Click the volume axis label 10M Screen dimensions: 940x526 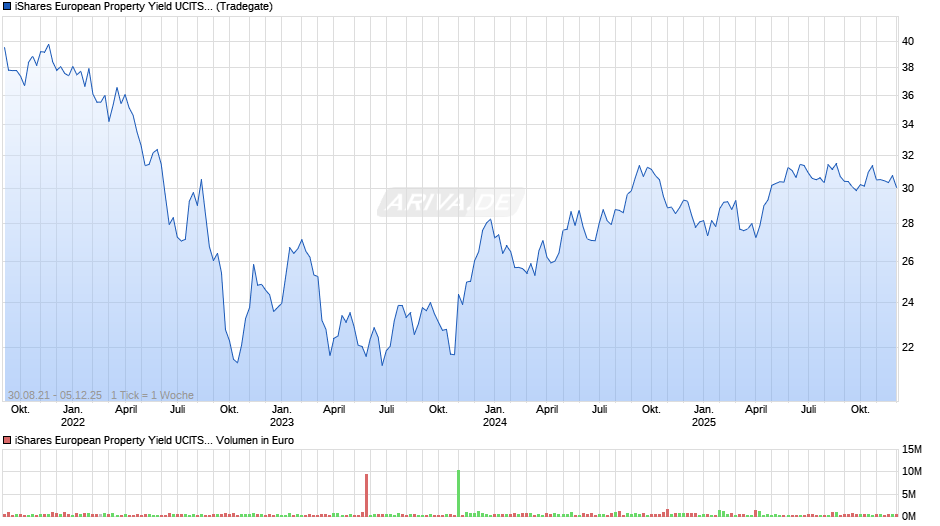pos(912,471)
